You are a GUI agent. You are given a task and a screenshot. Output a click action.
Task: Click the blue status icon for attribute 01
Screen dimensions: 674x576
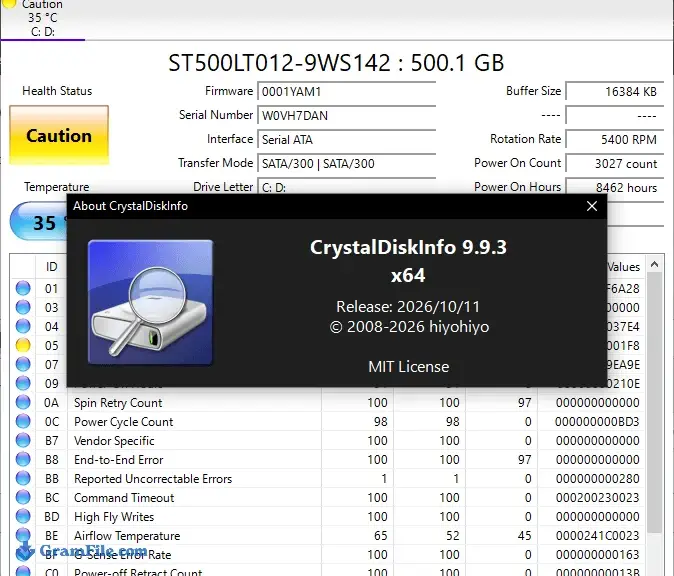[x=23, y=288]
